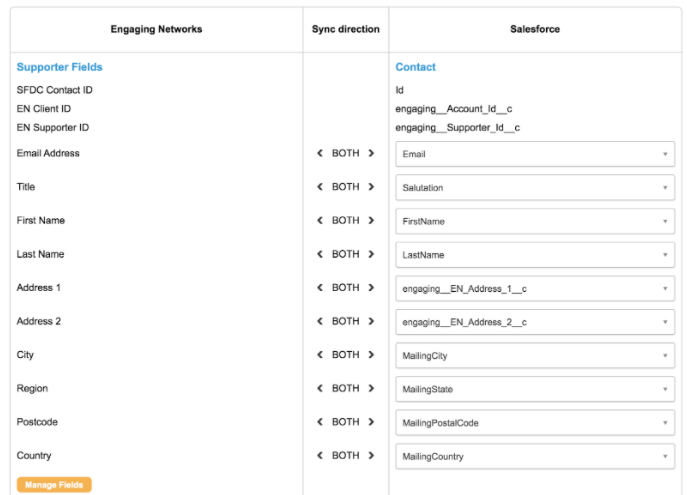Expand the Salutation field dropdown
This screenshot has width=687, height=495.
coord(534,188)
